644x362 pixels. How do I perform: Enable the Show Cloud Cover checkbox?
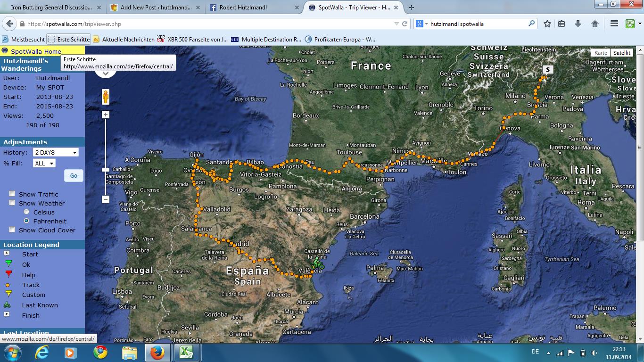pyautogui.click(x=12, y=230)
